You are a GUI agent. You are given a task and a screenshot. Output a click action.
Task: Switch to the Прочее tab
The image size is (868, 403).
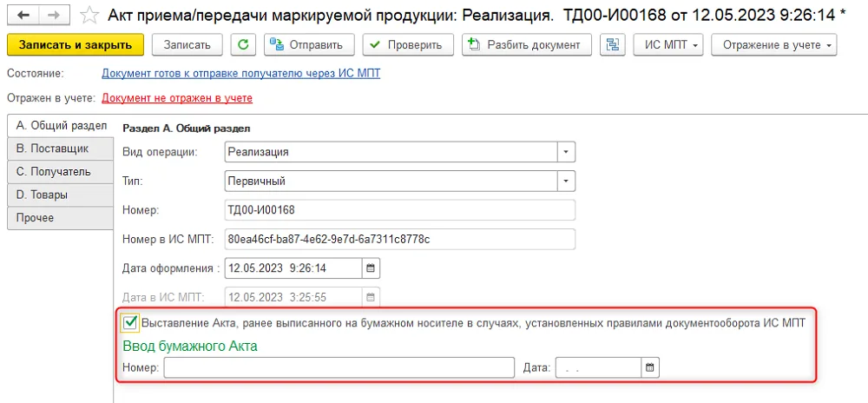61,217
